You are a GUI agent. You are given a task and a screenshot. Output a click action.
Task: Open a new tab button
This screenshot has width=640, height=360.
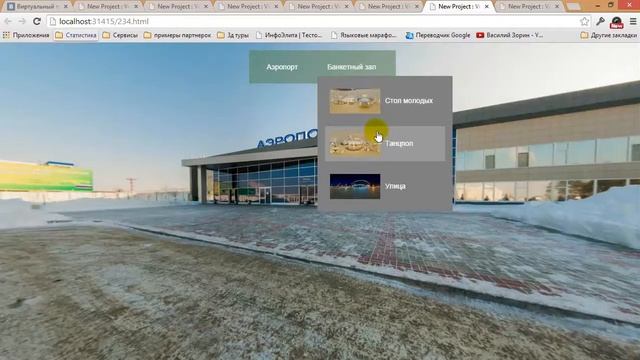573,7
